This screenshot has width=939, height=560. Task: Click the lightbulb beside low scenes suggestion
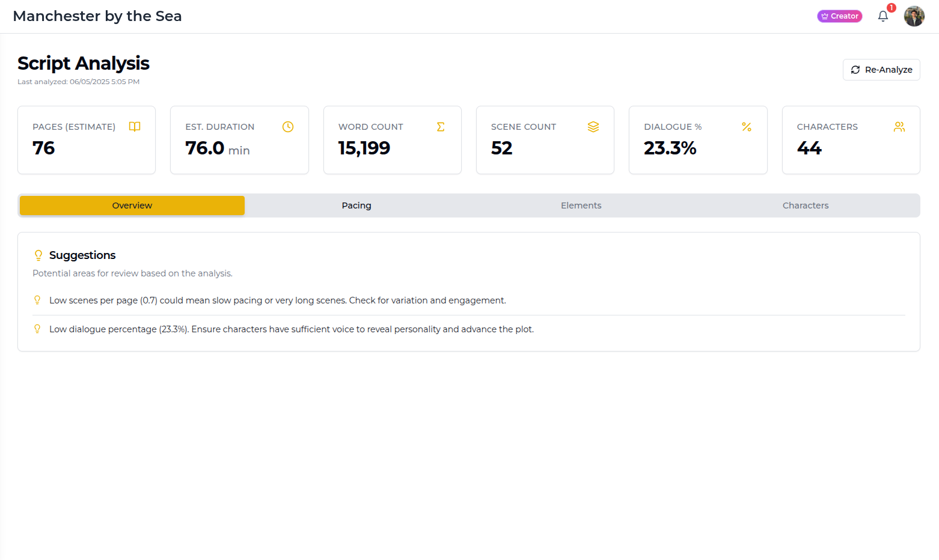(x=37, y=300)
